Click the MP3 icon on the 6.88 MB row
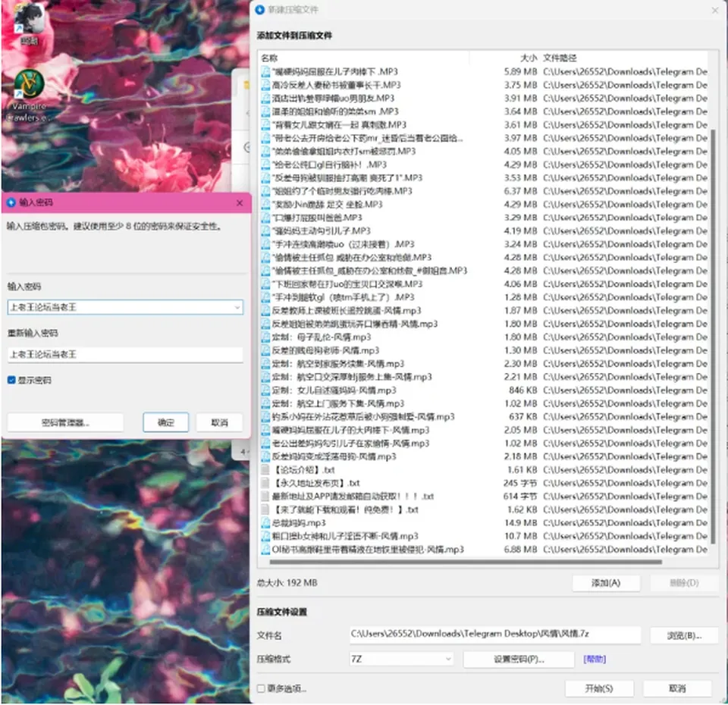 coord(265,550)
